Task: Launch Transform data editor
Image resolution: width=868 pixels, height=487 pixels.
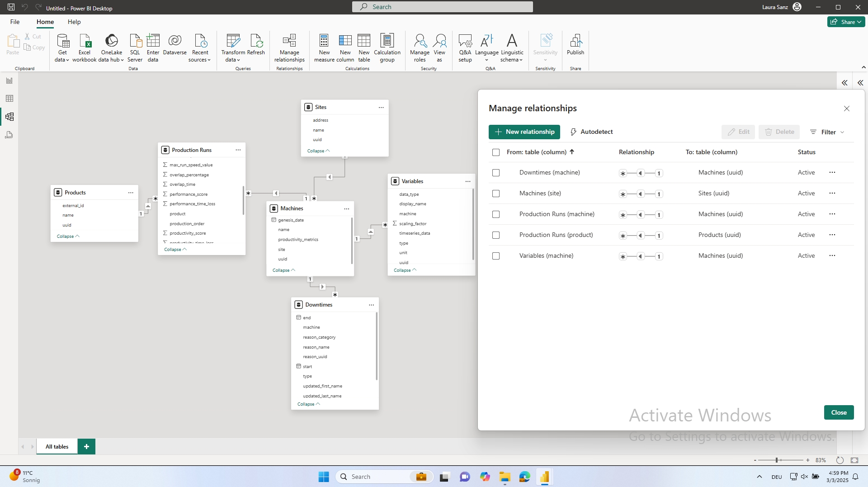Action: pos(233,48)
